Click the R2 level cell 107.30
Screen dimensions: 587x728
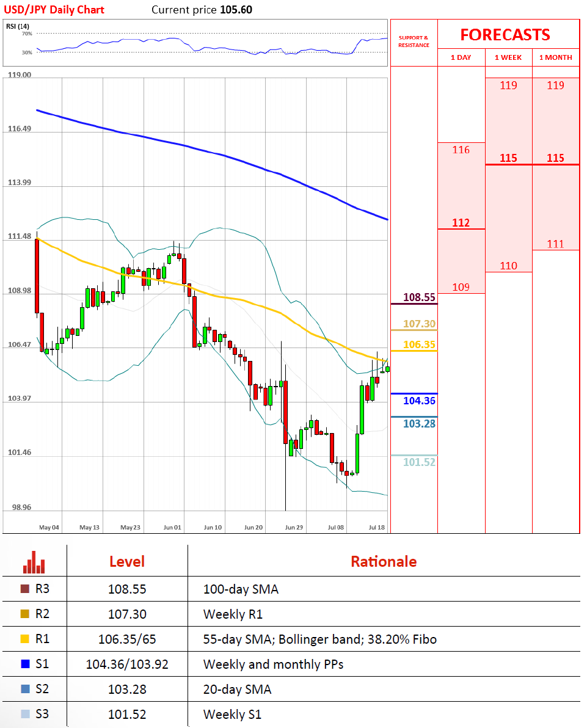pyautogui.click(x=127, y=614)
